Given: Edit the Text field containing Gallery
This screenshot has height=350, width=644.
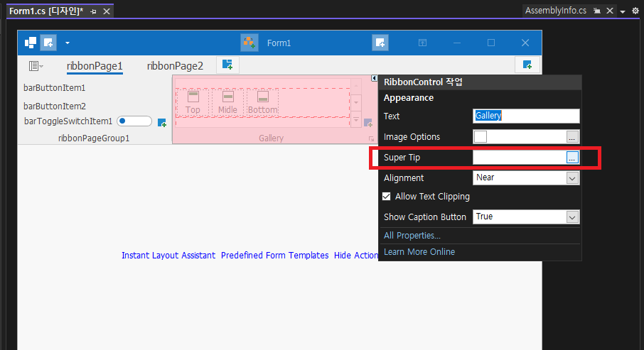Looking at the screenshot, I should point(526,116).
